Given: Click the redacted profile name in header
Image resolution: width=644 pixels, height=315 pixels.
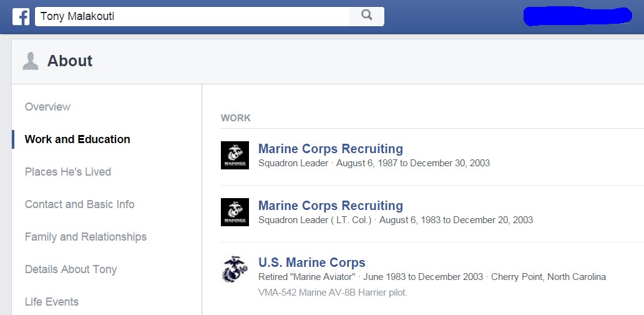Looking at the screenshot, I should (x=577, y=16).
